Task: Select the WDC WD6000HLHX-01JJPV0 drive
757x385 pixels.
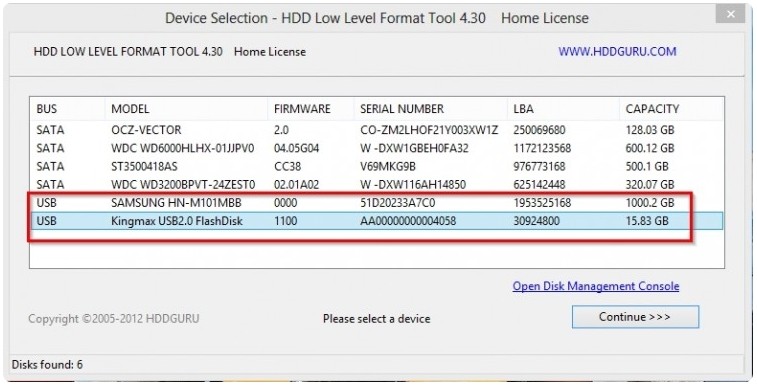Action: [377, 148]
